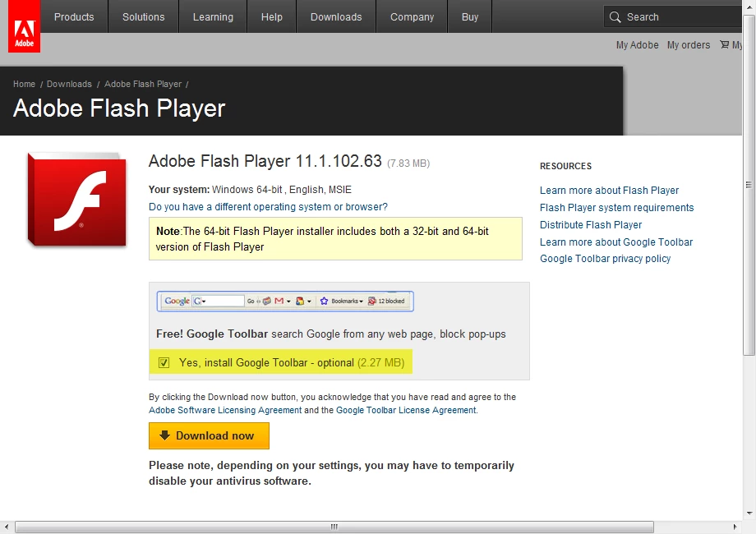This screenshot has height=534, width=756.
Task: Click different operating system or browser link
Action: tap(268, 207)
